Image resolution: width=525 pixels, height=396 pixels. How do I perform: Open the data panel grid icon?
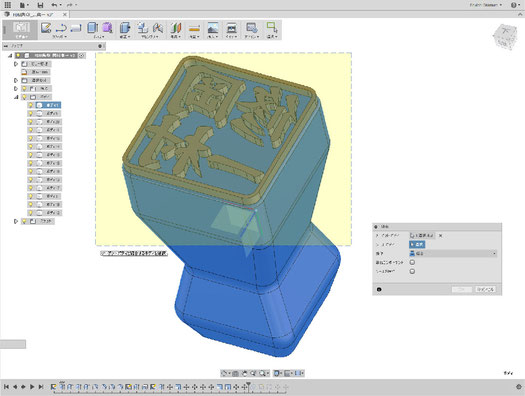pos(7,5)
